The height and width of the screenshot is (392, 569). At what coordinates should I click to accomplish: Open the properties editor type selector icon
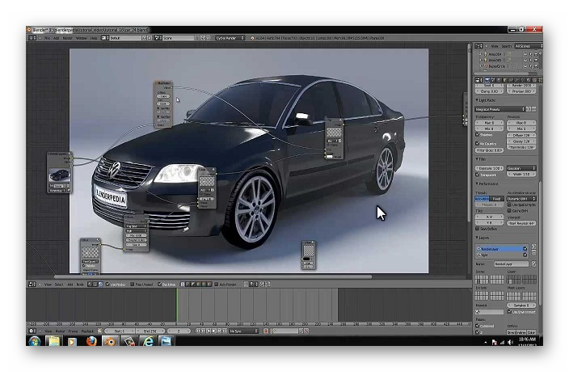478,80
